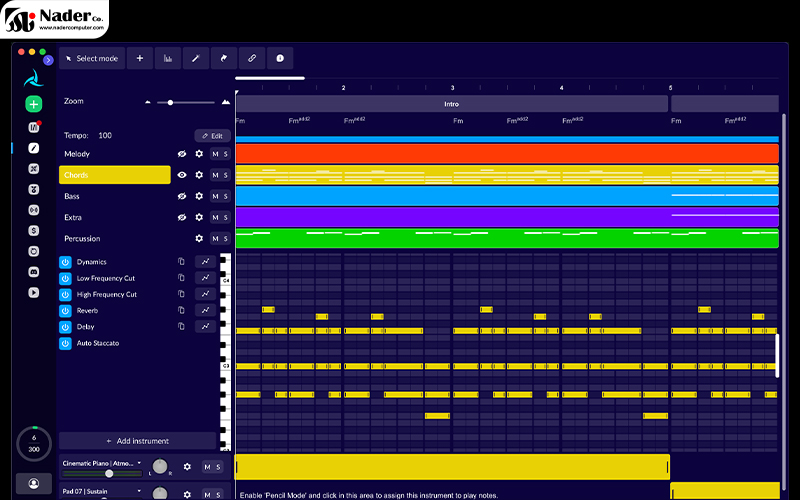
Task: Toggle the Dynamics power switch
Action: pyautogui.click(x=65, y=262)
